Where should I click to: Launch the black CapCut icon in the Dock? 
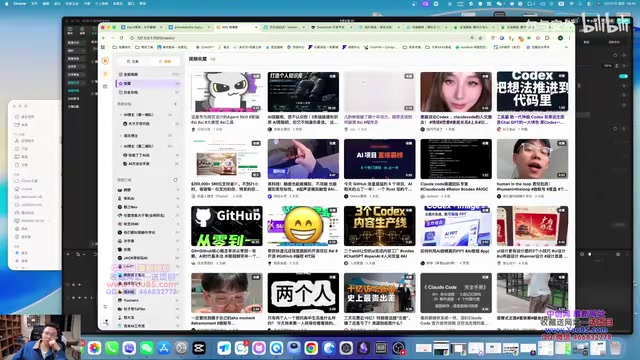[x=199, y=348]
